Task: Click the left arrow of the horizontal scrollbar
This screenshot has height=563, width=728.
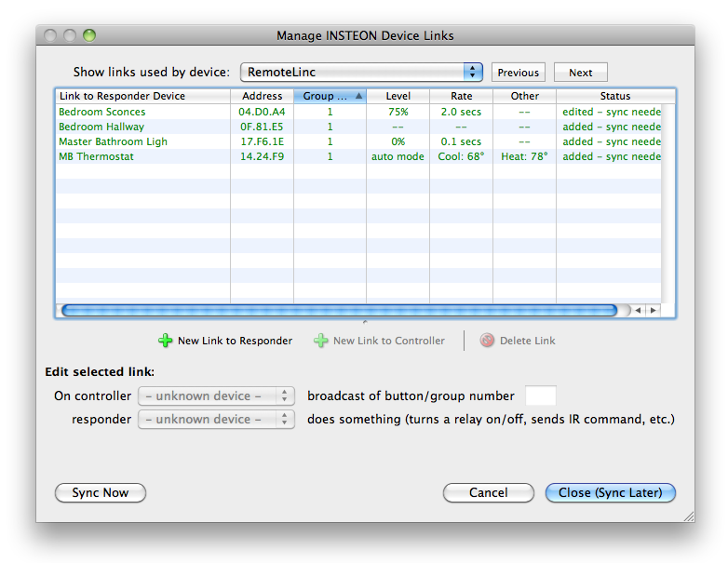Action: pos(639,310)
